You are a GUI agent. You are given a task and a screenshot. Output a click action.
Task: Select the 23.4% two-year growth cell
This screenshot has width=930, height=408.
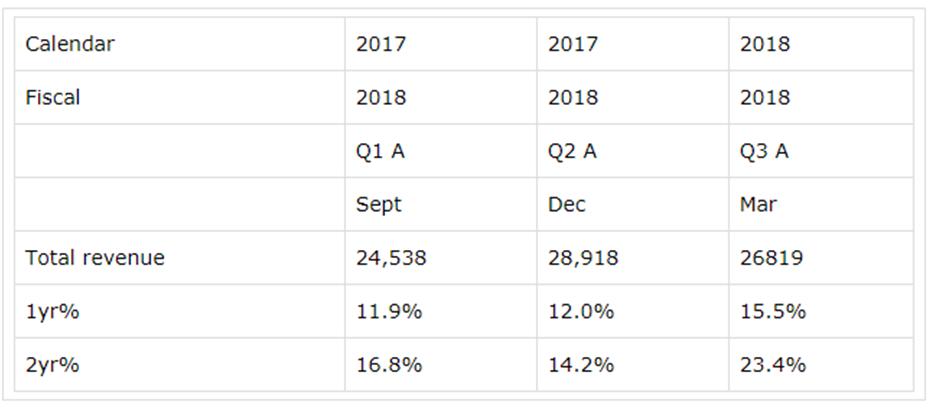[773, 365]
